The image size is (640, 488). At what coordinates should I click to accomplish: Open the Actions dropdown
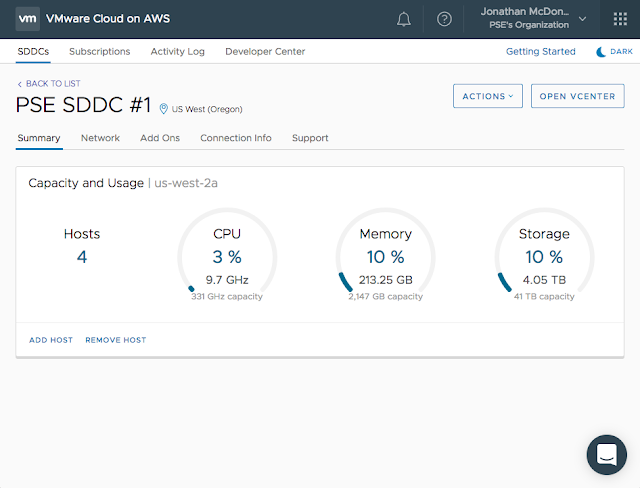(488, 96)
